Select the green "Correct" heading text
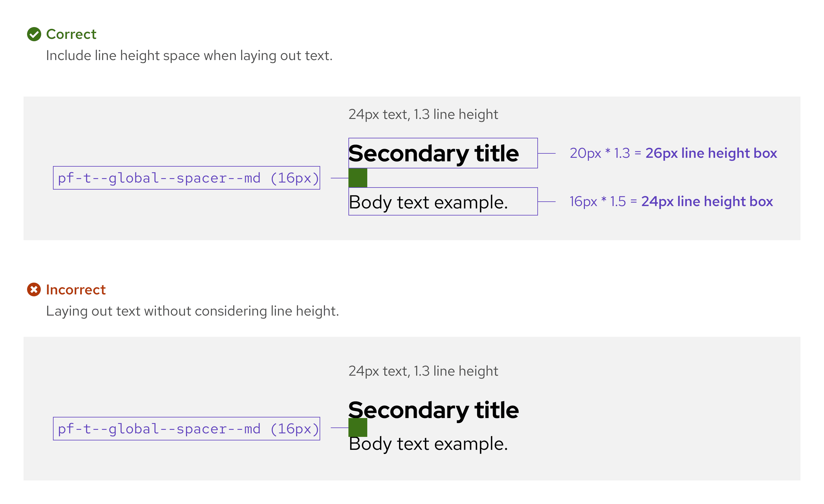The height and width of the screenshot is (504, 824). coord(71,34)
